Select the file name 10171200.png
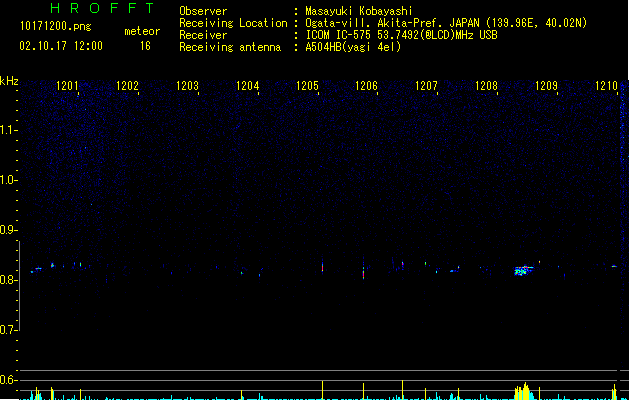The width and height of the screenshot is (629, 400). click(x=55, y=27)
